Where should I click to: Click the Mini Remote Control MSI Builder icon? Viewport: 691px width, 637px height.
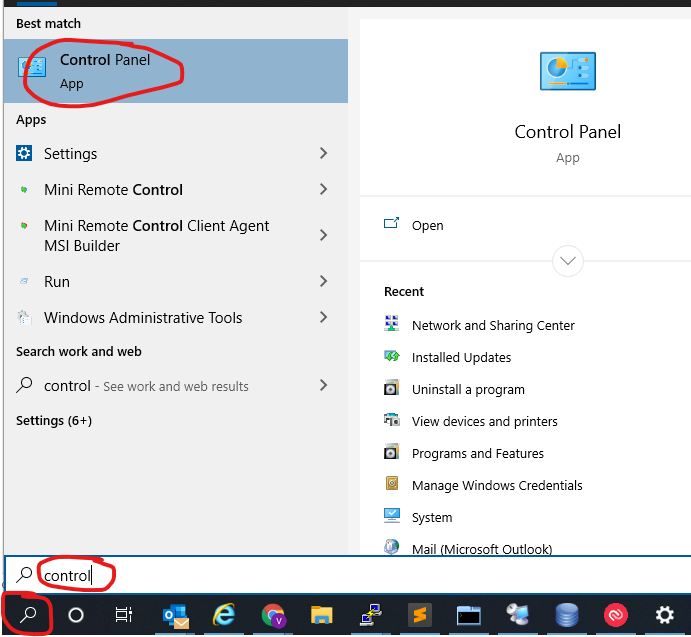(x=24, y=226)
